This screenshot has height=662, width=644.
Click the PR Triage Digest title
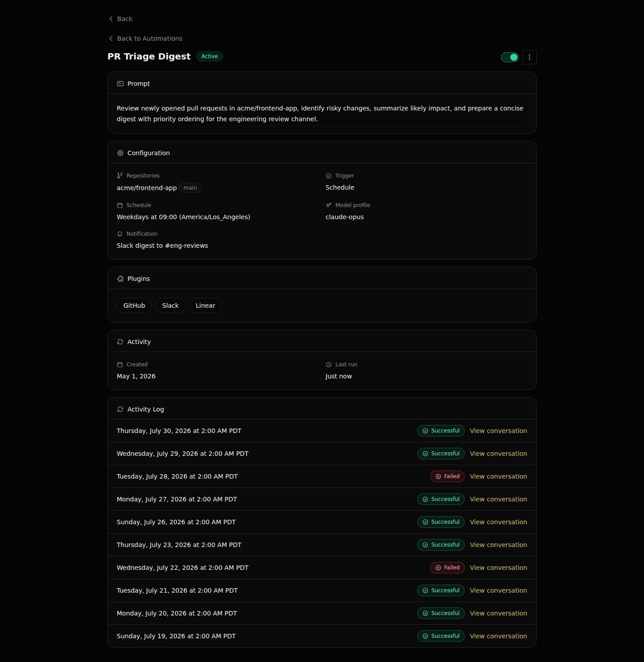pyautogui.click(x=149, y=56)
